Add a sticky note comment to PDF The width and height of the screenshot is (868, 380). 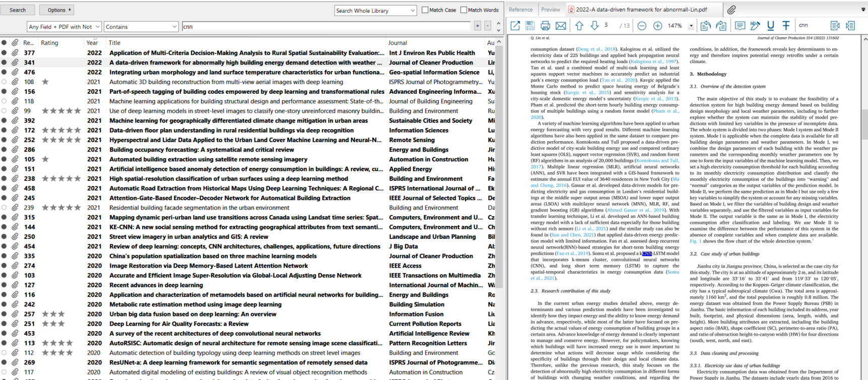pos(740,26)
